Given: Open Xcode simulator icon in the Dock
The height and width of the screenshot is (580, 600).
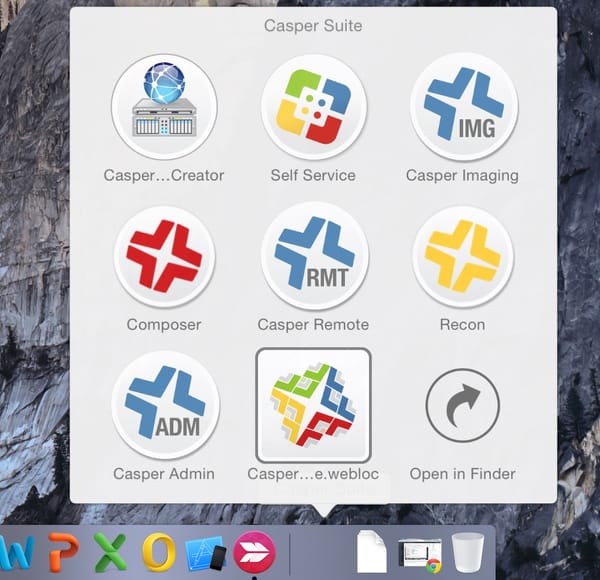Looking at the screenshot, I should point(206,553).
